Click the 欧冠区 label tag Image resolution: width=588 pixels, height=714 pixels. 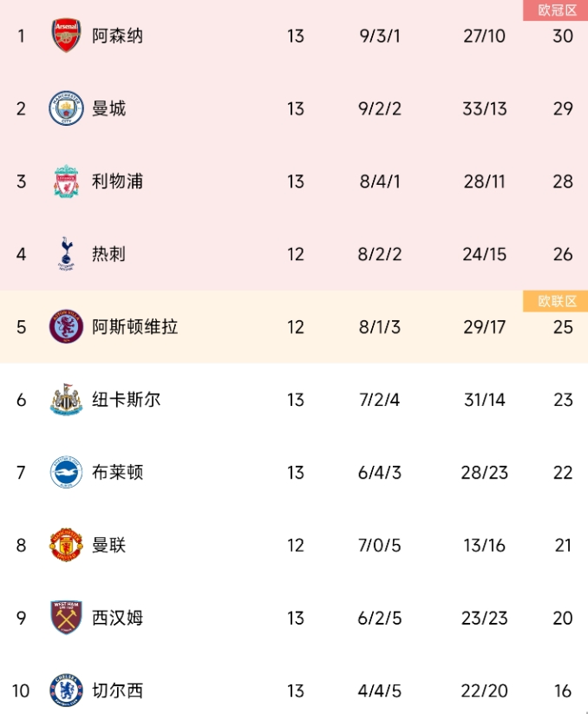coord(556,10)
